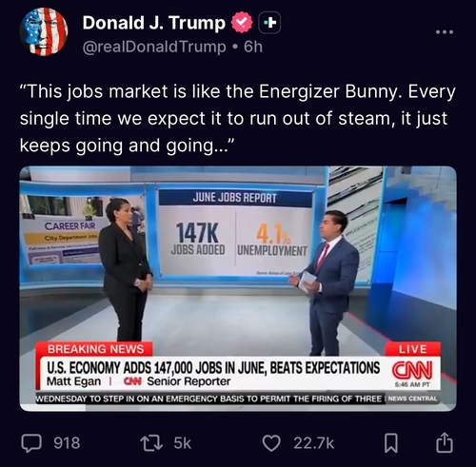Open the Donald J. Trump profile avatar
This screenshot has width=476, height=467.
point(44,31)
